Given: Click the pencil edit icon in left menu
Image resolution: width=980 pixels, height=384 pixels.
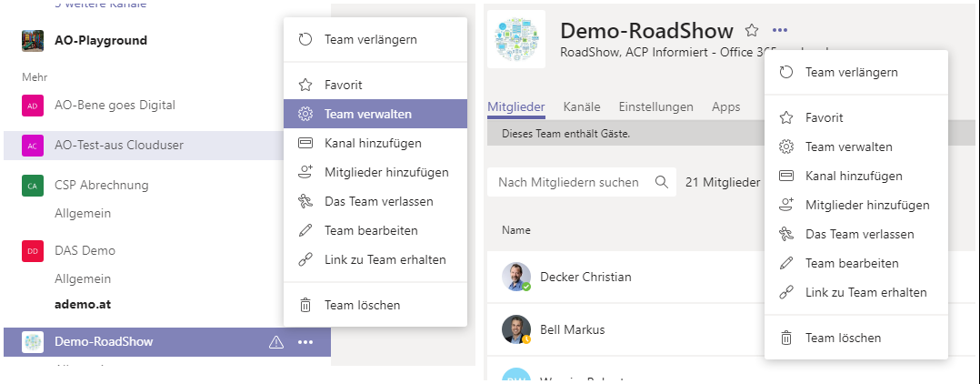Looking at the screenshot, I should 305,230.
